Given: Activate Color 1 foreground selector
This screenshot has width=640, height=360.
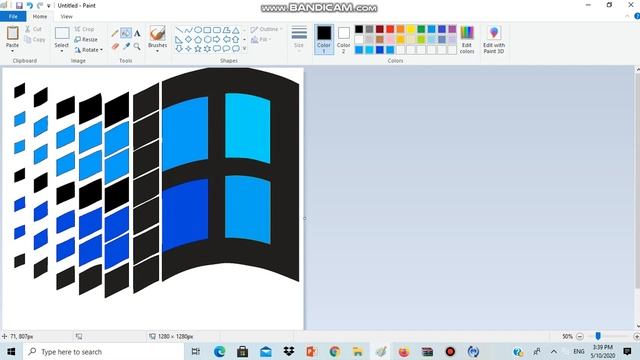Looking at the screenshot, I should coord(324,39).
